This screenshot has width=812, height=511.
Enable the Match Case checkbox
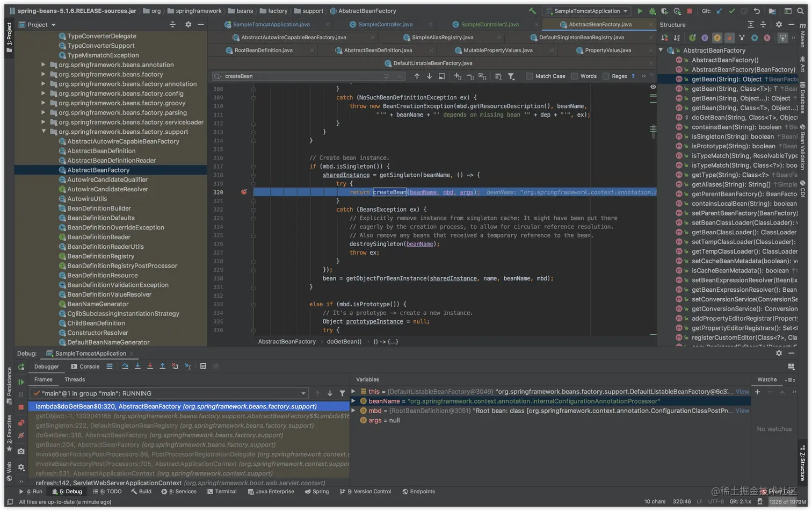pos(530,76)
